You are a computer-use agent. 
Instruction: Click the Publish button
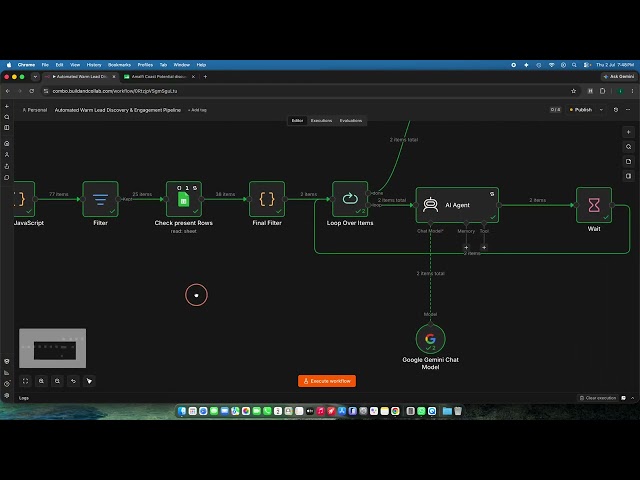[581, 110]
